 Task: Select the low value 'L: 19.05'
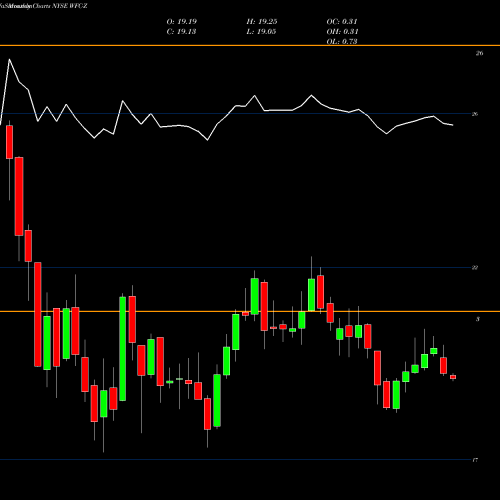[261, 32]
